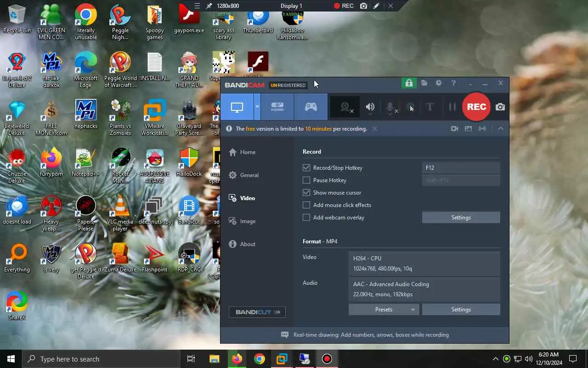588x368 pixels.
Task: Select the VLC media player desktop icon
Action: click(120, 213)
